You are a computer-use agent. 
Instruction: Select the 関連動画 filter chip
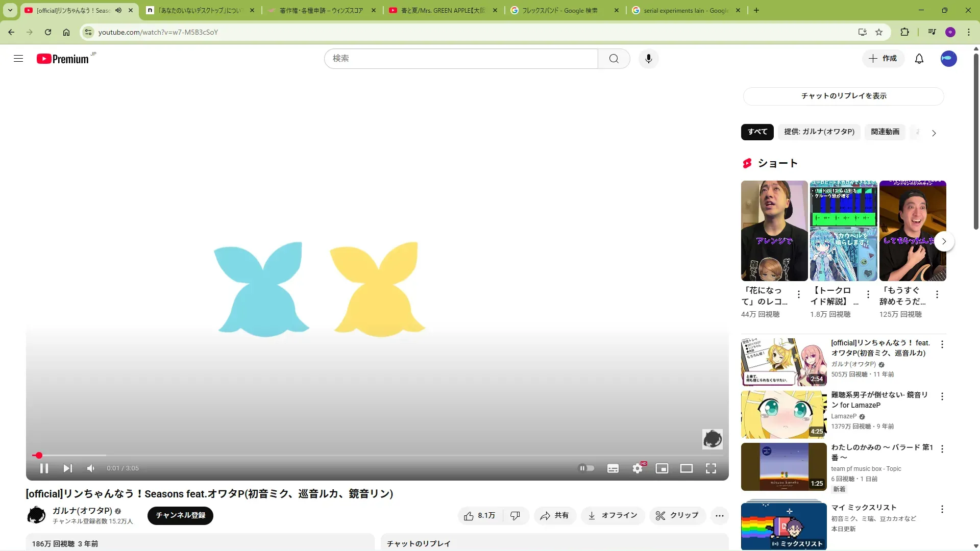(885, 132)
